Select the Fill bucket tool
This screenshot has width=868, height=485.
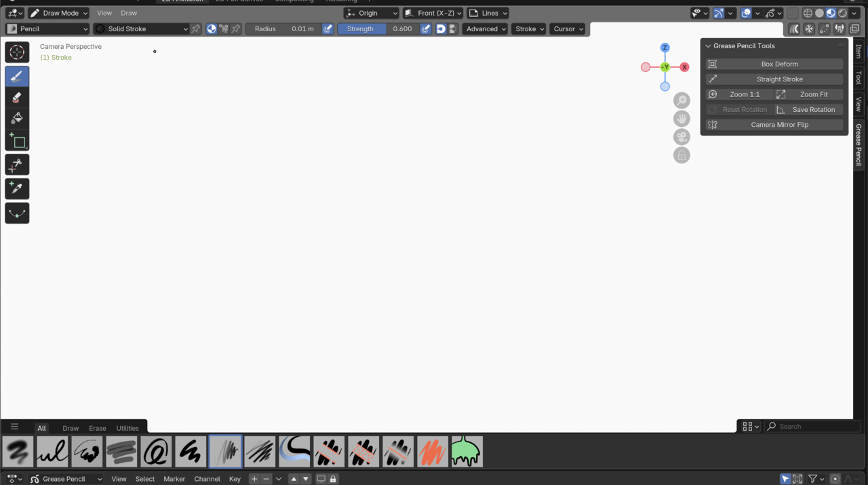click(17, 119)
